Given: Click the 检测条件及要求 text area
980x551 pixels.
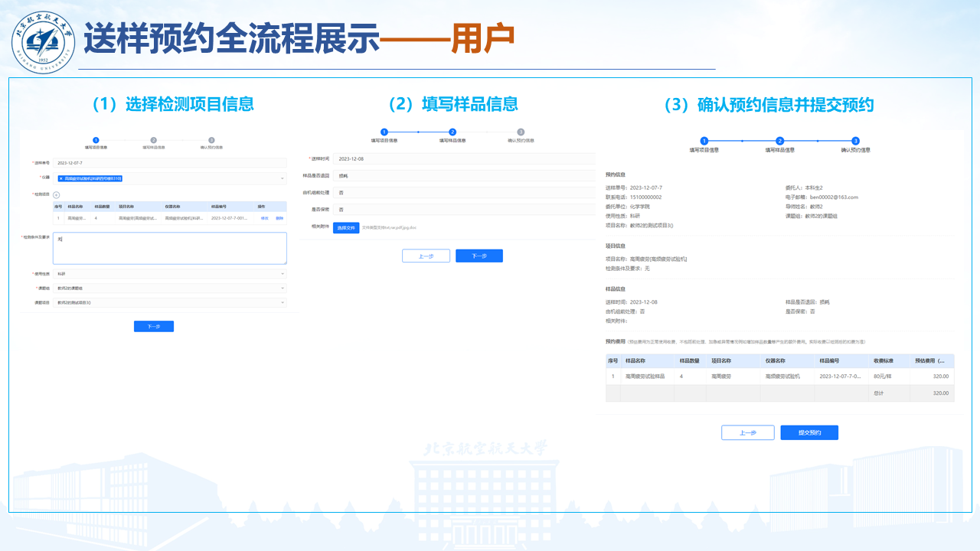Looking at the screenshot, I should click(169, 249).
